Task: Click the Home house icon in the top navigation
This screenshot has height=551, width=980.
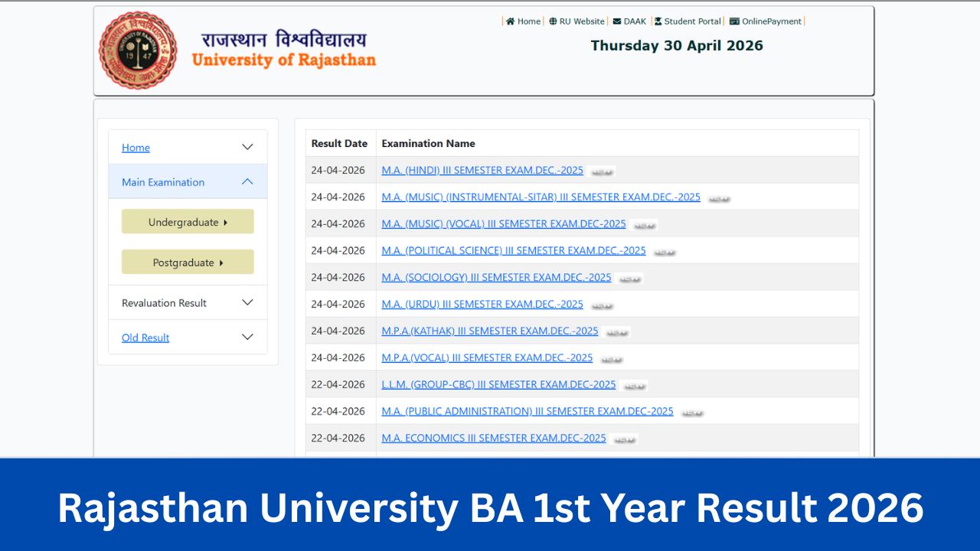Action: [510, 21]
